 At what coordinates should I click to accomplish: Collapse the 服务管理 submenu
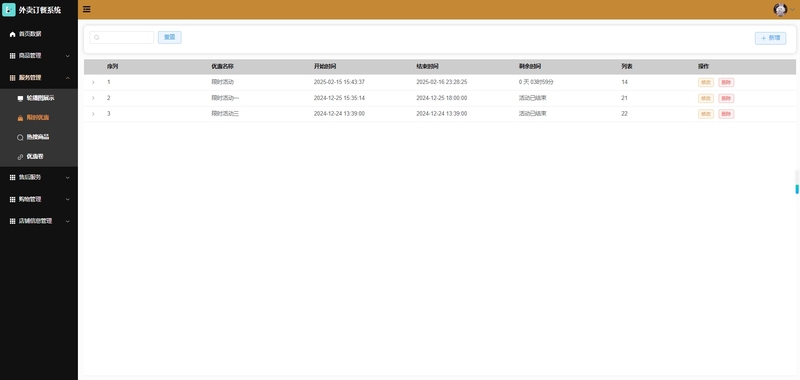click(x=39, y=78)
